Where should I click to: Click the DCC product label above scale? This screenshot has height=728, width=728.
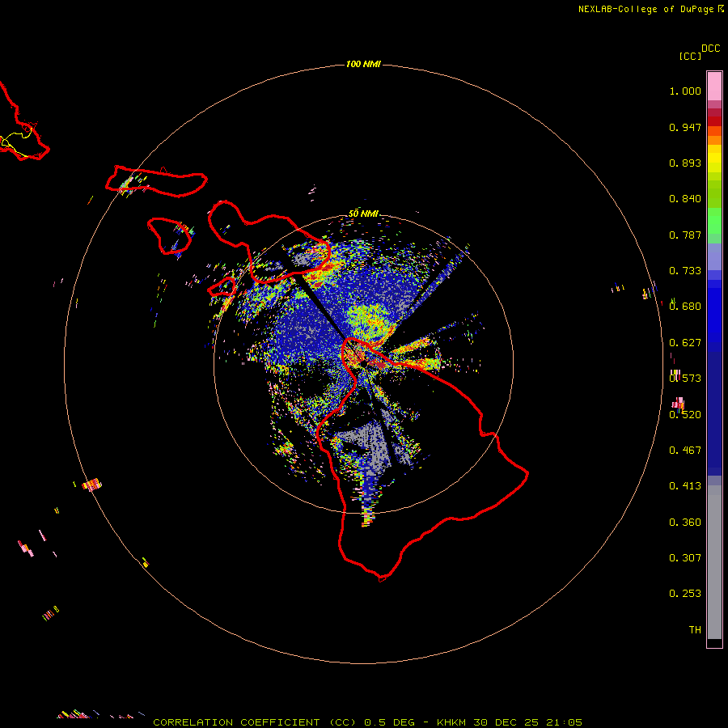click(711, 49)
